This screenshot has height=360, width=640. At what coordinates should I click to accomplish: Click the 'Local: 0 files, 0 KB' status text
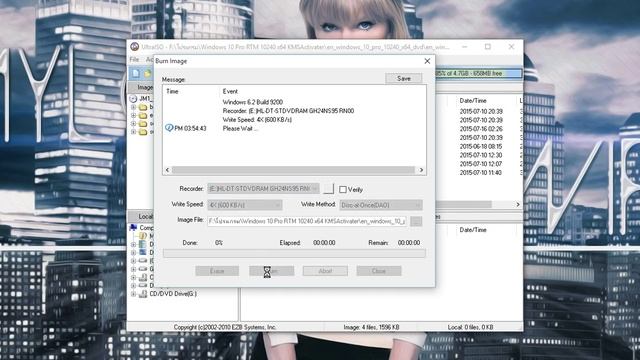coord(470,327)
